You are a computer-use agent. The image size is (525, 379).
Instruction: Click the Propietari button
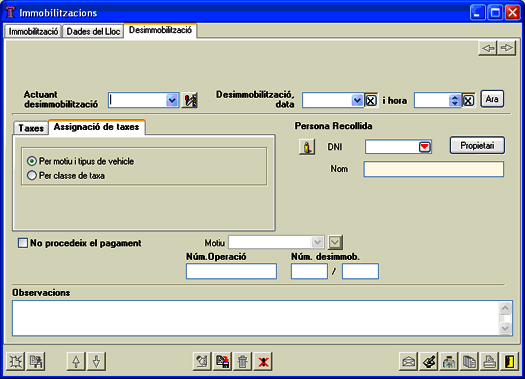pos(477,146)
